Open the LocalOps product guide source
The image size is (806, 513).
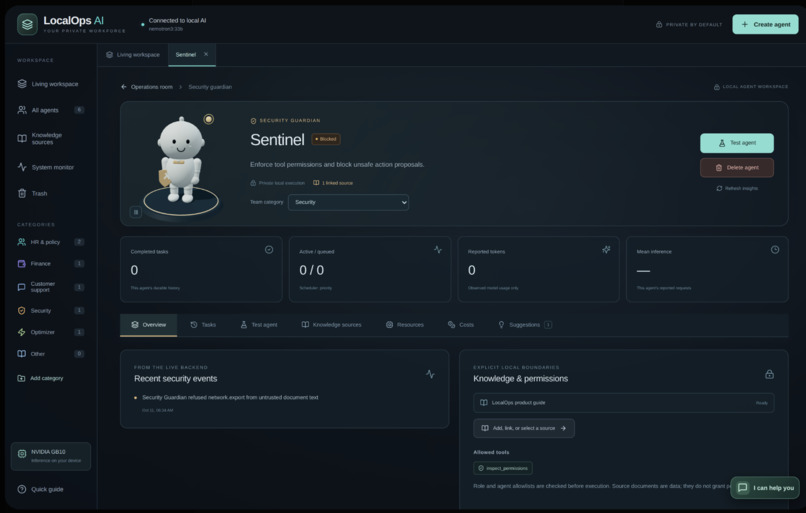624,403
